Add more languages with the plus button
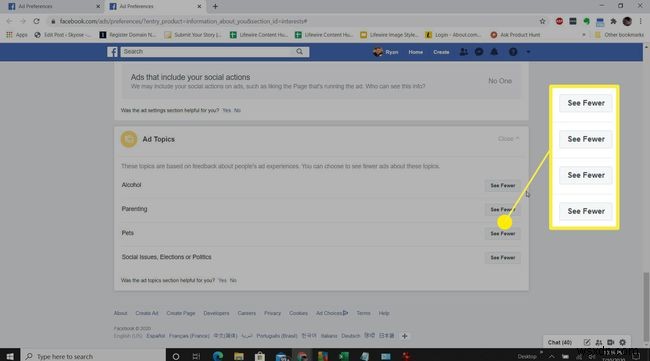Image resolution: width=650 pixels, height=361 pixels. click(404, 336)
